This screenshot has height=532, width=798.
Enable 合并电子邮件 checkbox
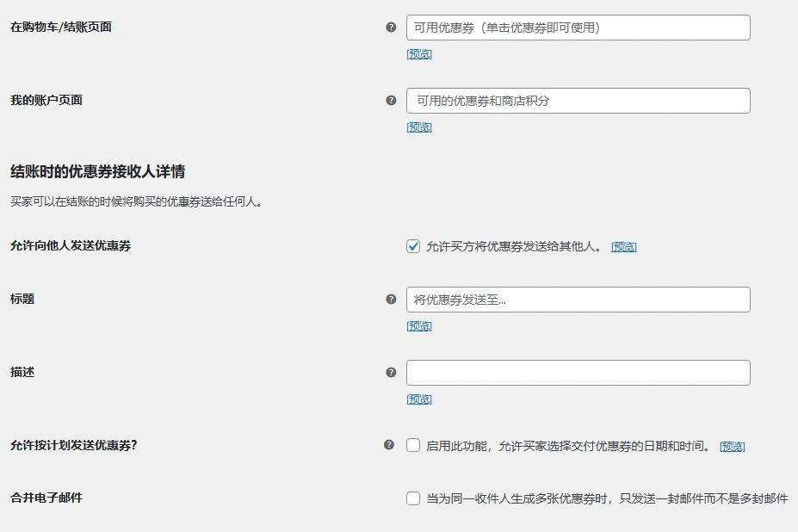click(412, 498)
